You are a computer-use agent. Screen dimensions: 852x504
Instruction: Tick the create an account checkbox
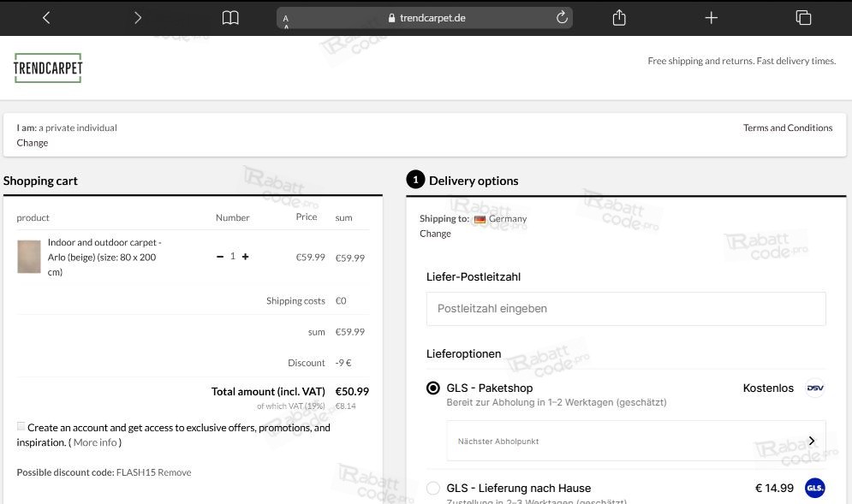click(21, 426)
